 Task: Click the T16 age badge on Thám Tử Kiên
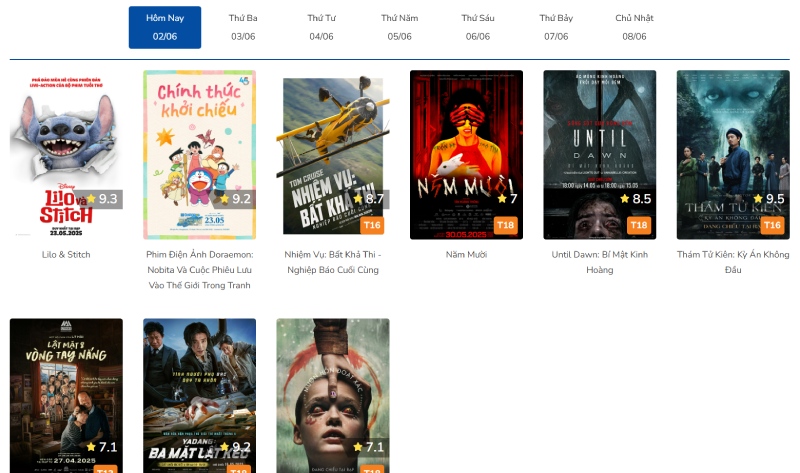point(772,226)
